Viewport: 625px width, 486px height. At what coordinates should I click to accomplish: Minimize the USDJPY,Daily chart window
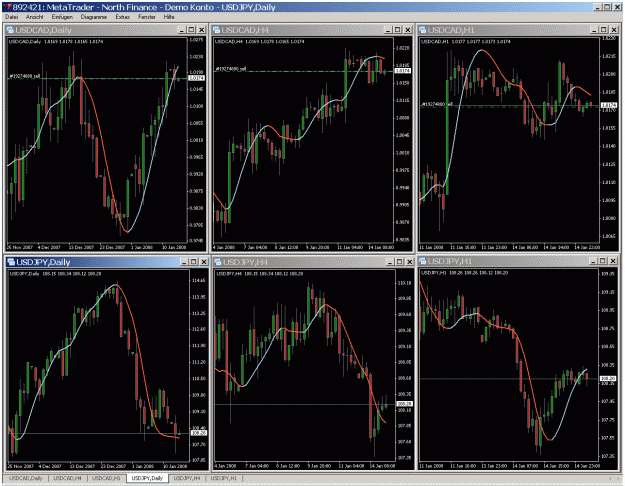click(184, 262)
